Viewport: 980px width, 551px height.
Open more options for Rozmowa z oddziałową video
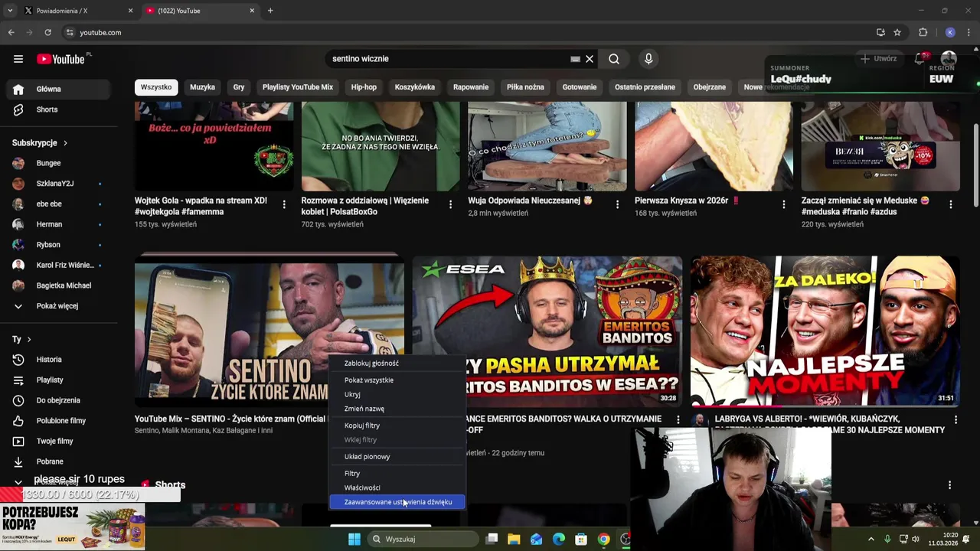(450, 204)
